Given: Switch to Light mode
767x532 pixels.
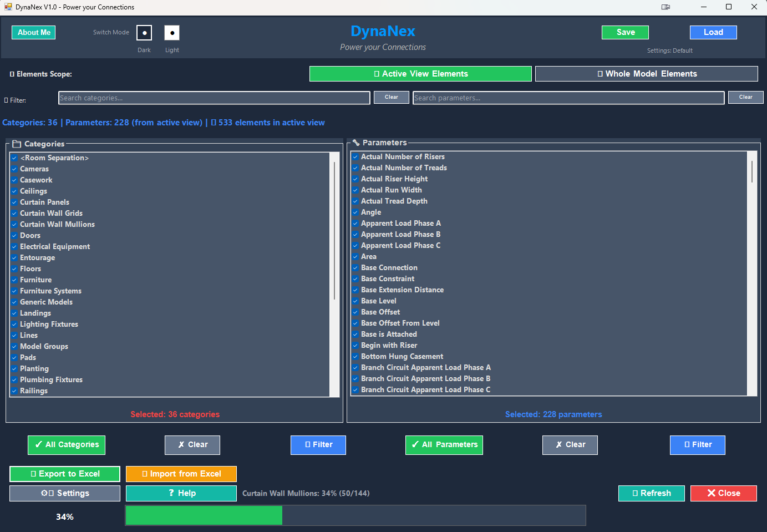Looking at the screenshot, I should (x=172, y=33).
